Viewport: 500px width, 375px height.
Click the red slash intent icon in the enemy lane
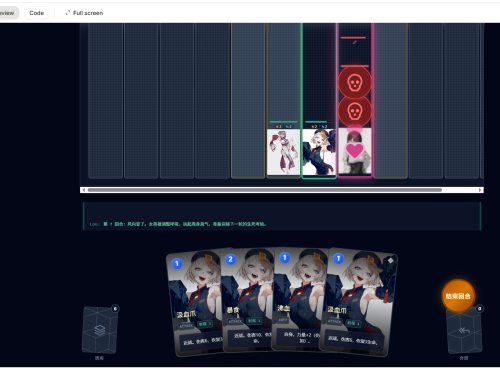point(355,42)
